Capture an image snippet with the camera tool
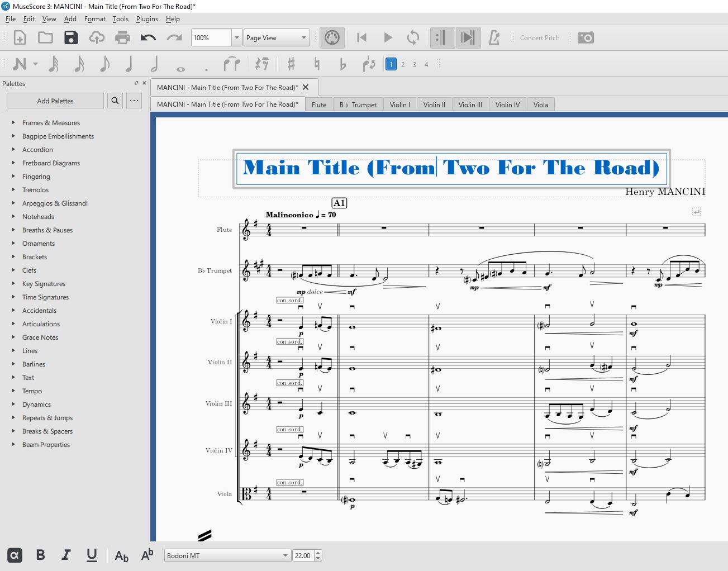Viewport: 728px width, 571px height. click(585, 37)
